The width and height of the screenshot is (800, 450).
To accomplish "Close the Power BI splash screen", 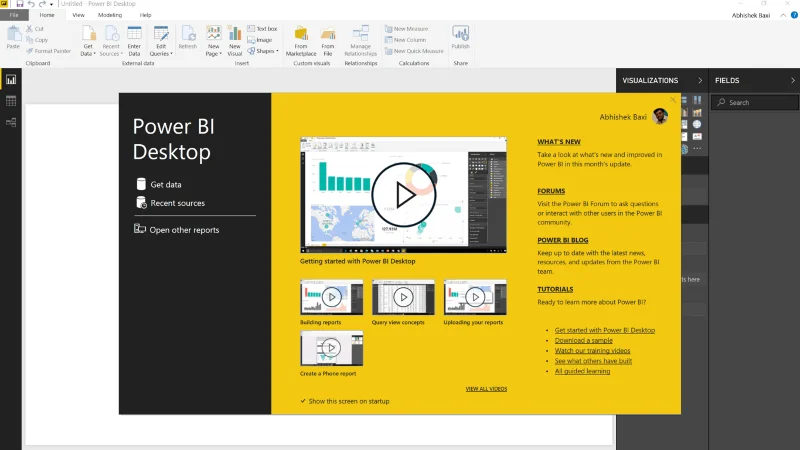I will [x=673, y=100].
